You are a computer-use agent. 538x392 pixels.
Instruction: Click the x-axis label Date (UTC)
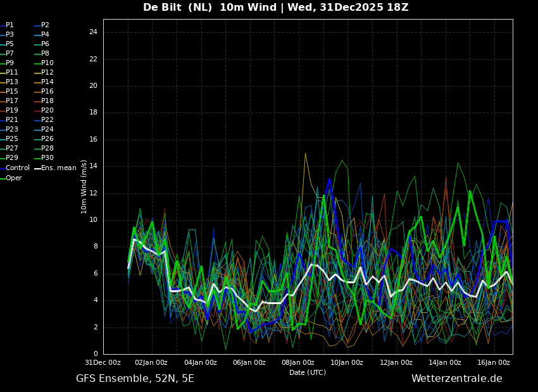(308, 372)
